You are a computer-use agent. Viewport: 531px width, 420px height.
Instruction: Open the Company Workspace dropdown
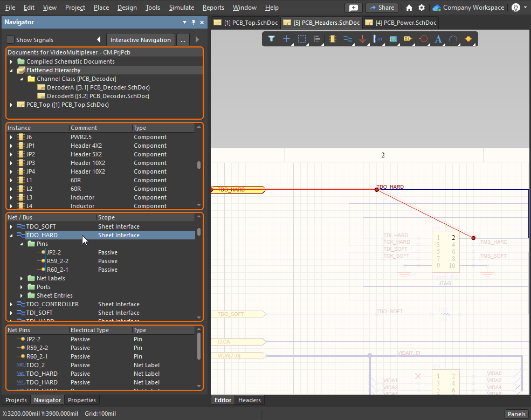(468, 8)
